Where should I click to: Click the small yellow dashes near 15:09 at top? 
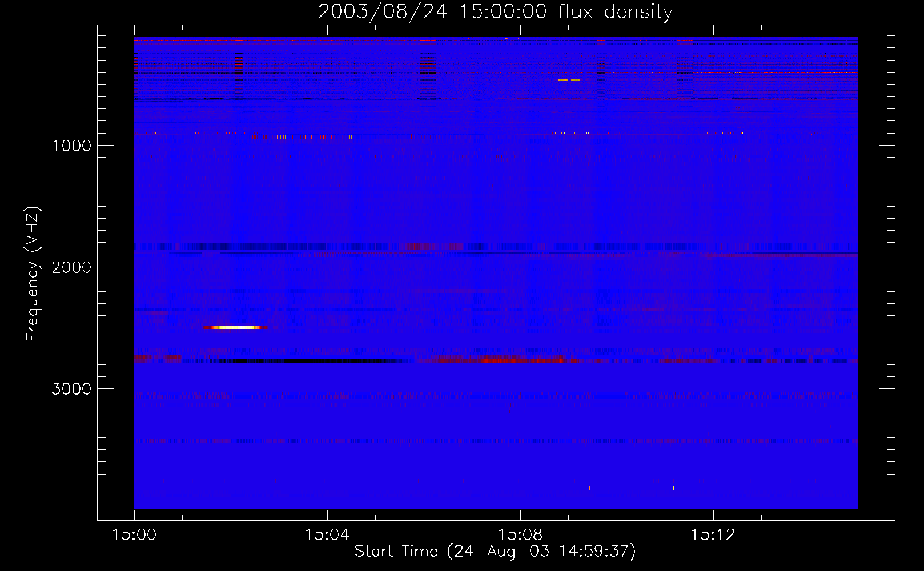(x=569, y=80)
